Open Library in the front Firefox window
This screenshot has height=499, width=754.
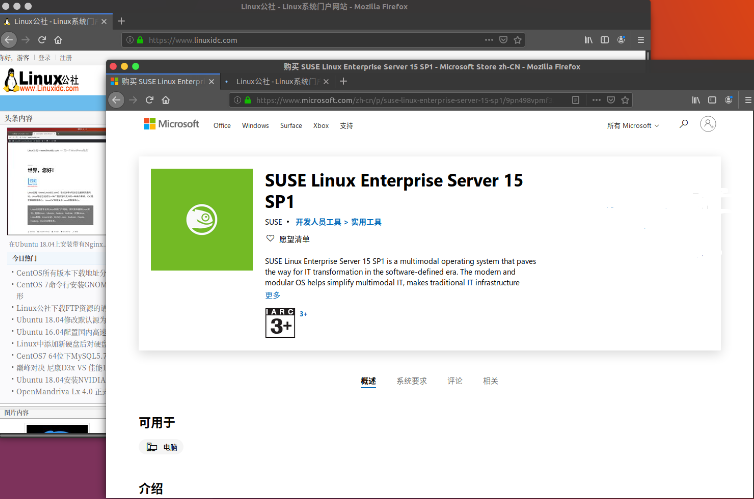click(696, 100)
